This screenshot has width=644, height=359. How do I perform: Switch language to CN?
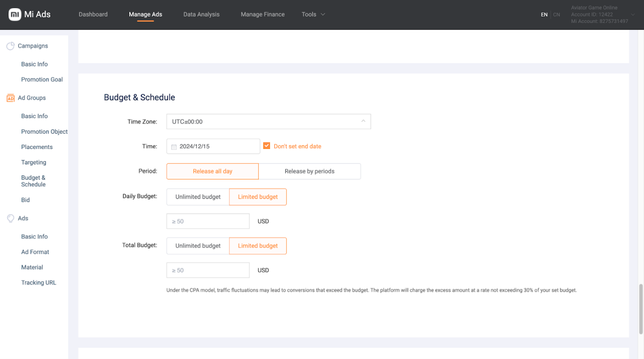coord(557,14)
